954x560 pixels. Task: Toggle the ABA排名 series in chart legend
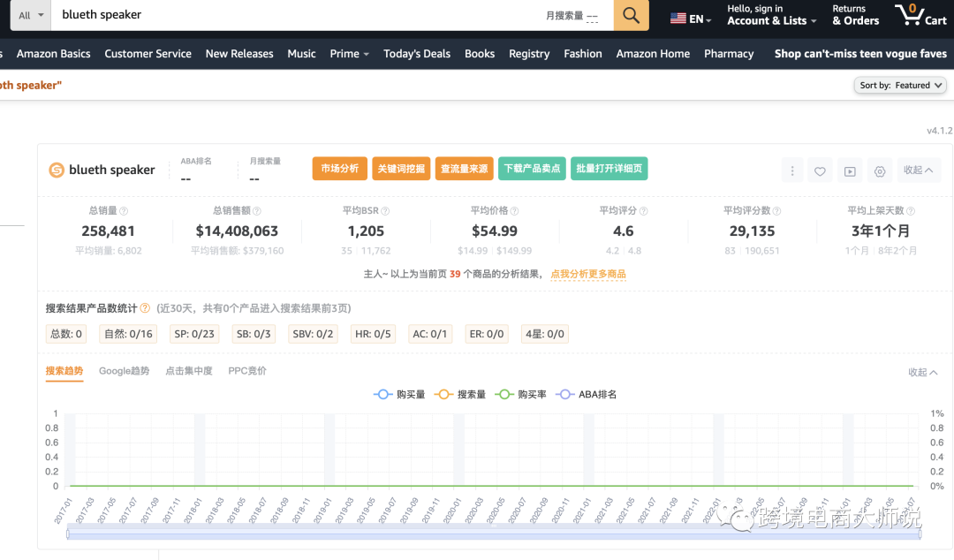point(587,394)
